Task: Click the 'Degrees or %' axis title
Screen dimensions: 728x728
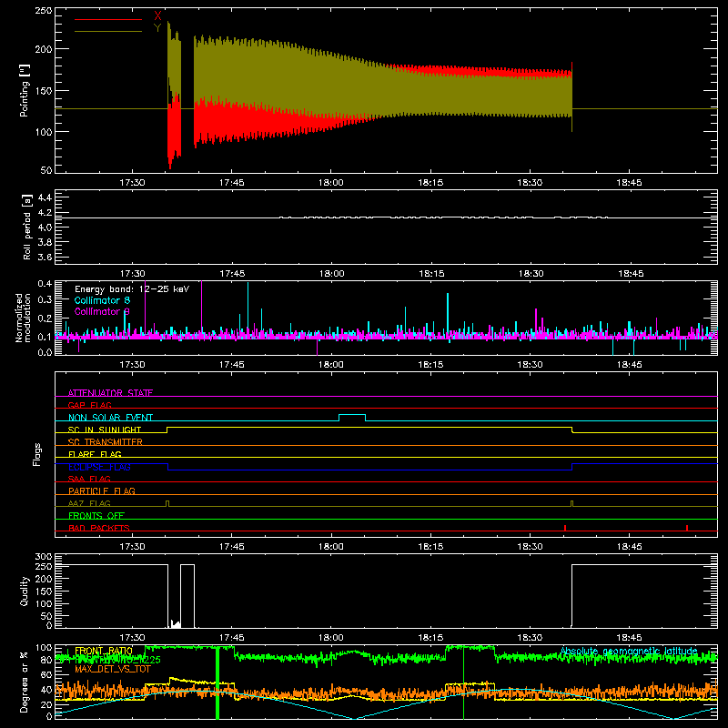Action: [x=25, y=682]
